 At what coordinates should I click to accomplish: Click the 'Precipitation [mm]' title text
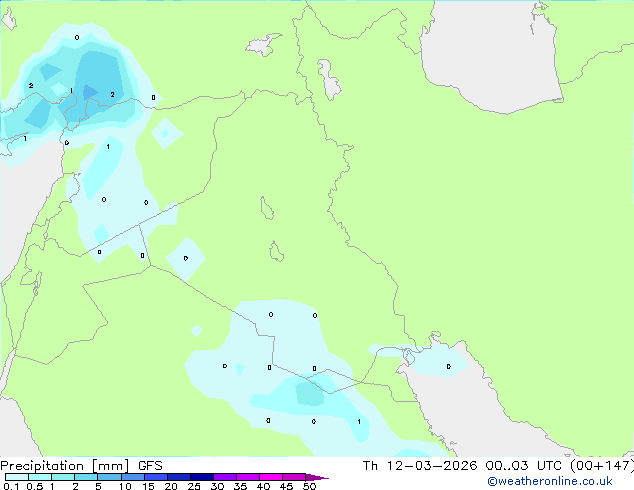[x=64, y=466]
